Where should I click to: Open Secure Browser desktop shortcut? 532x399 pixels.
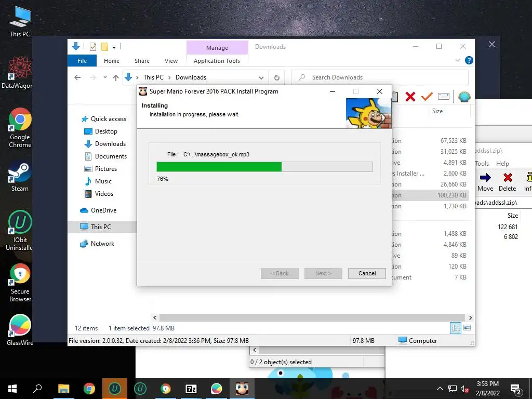20,283
